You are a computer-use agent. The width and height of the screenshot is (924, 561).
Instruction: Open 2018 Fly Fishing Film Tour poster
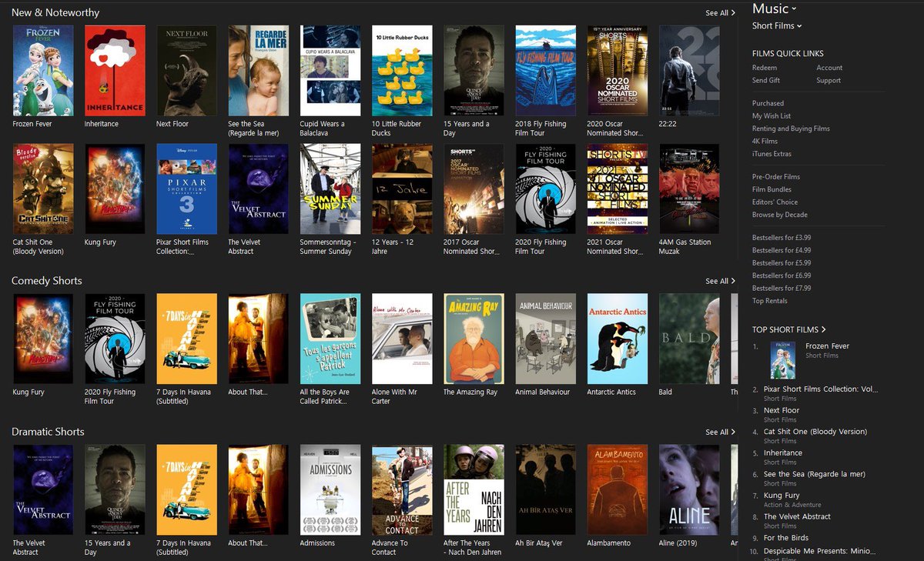click(x=545, y=70)
